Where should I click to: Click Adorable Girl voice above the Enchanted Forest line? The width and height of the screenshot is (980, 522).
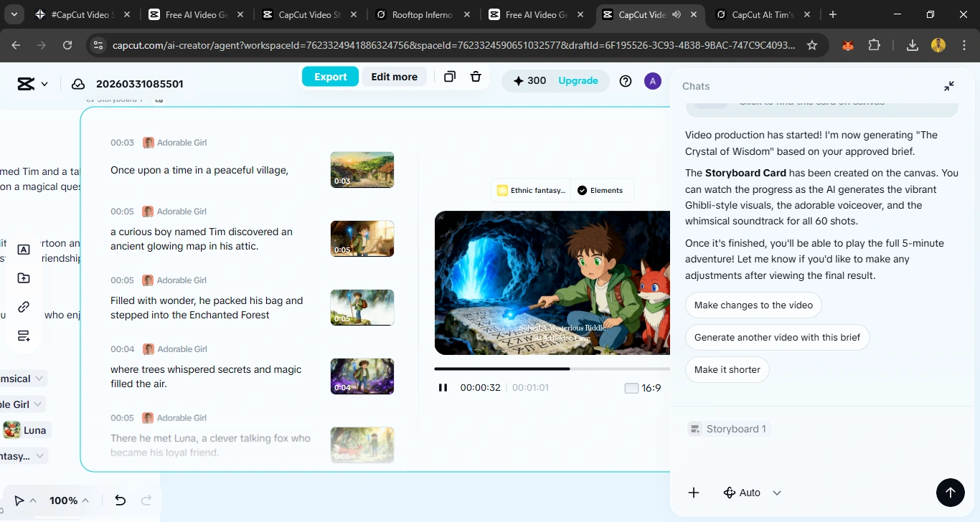pyautogui.click(x=174, y=280)
